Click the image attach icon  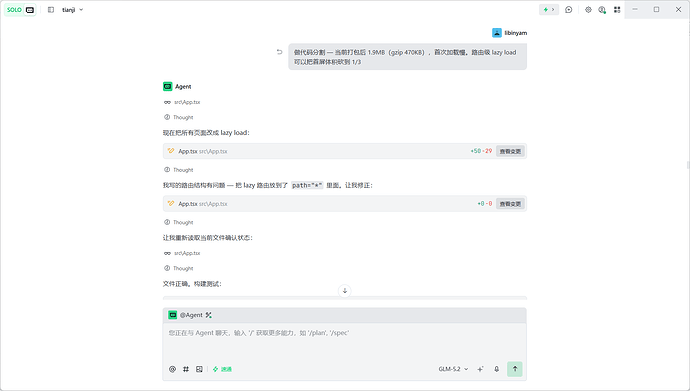tap(199, 369)
